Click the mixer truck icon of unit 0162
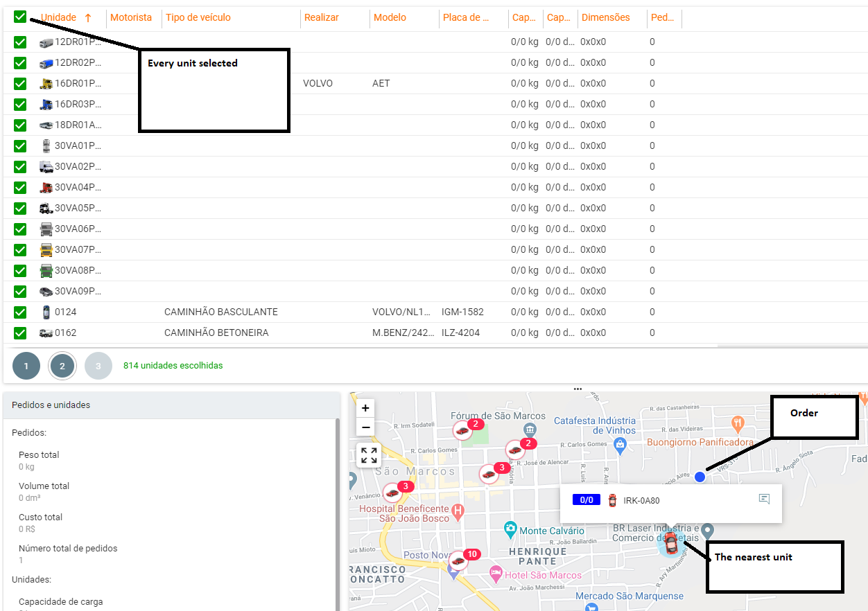This screenshot has height=611, width=868. click(46, 333)
